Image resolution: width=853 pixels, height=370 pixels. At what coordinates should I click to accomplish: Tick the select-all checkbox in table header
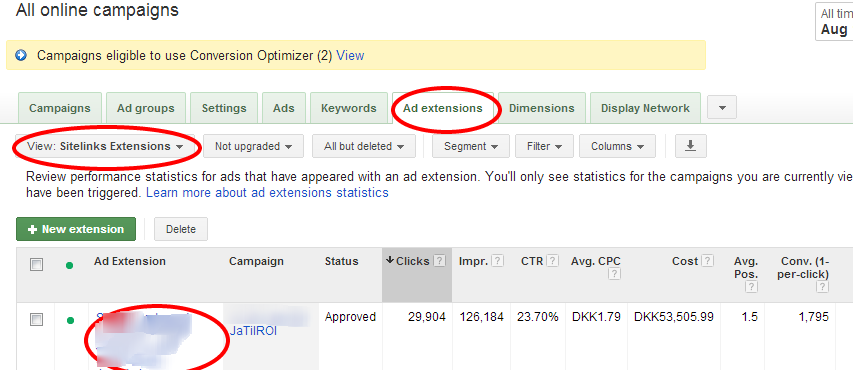(x=36, y=264)
